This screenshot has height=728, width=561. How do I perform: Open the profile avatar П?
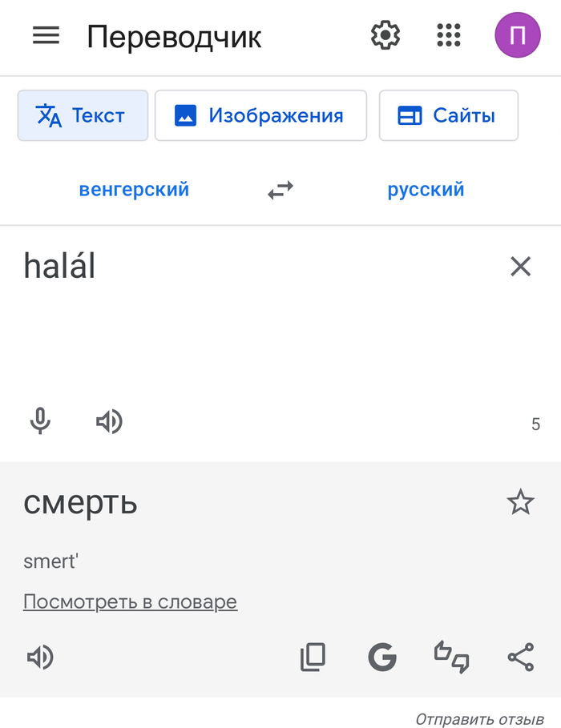(x=518, y=35)
